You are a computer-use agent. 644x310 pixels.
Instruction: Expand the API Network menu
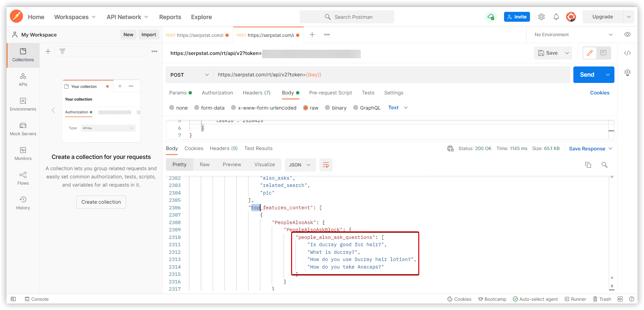click(x=127, y=17)
